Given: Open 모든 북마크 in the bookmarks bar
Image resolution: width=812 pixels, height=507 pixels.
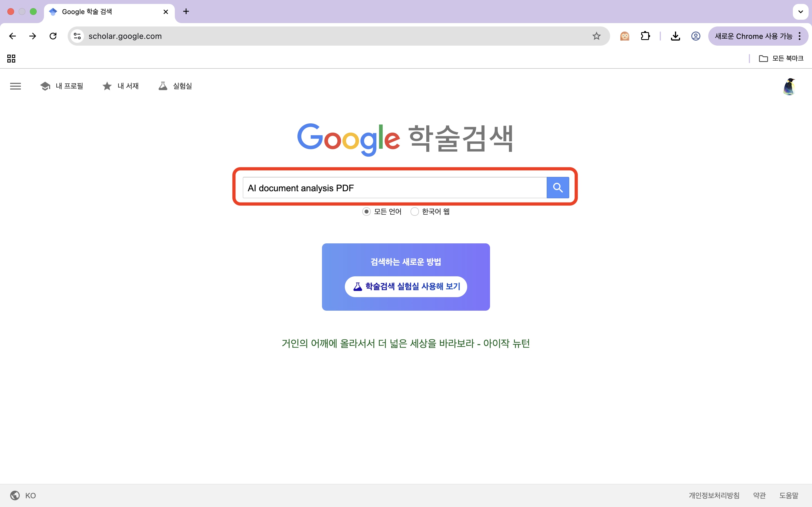Looking at the screenshot, I should coord(781,58).
